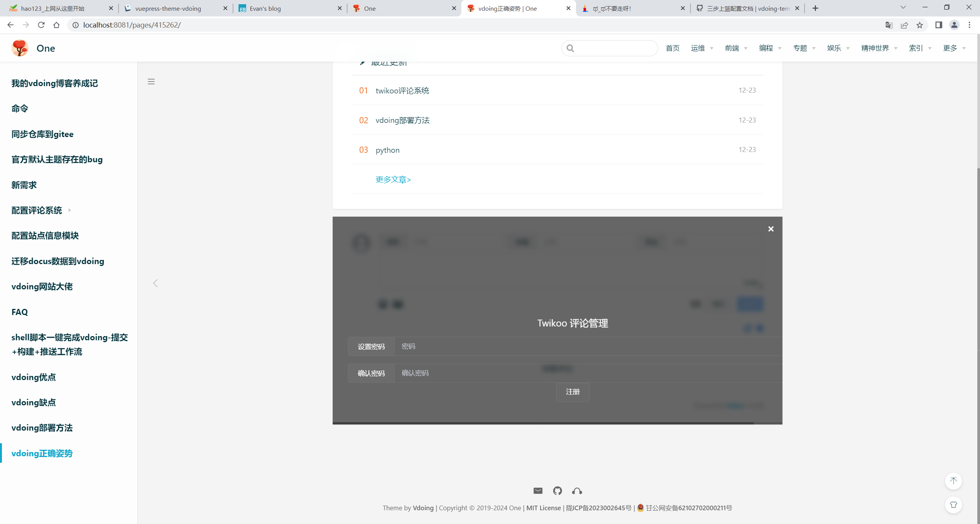Open 我的vdoing博客养成记 in sidebar

[x=54, y=83]
